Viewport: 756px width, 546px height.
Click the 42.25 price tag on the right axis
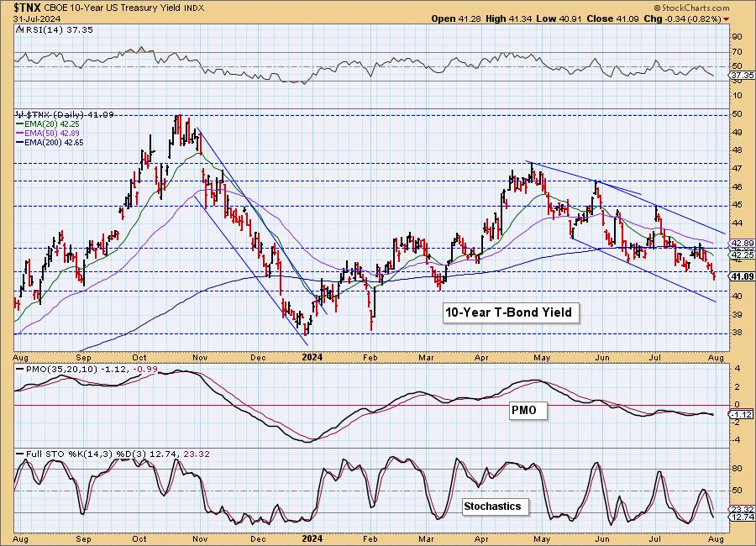[x=742, y=255]
